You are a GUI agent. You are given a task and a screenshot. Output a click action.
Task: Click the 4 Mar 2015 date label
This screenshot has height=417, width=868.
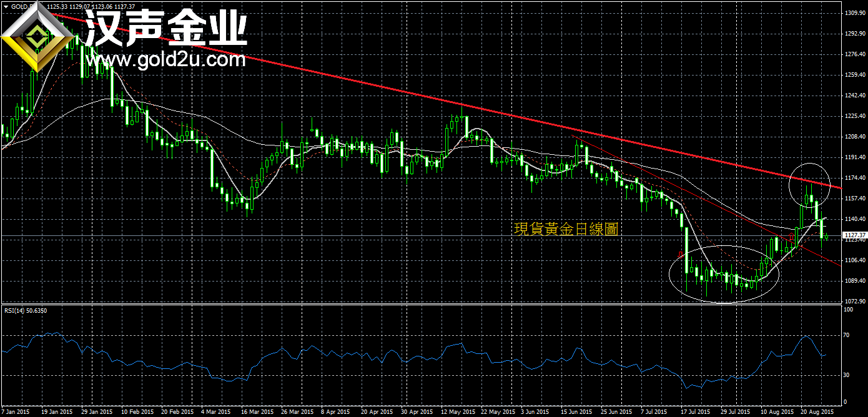[217, 412]
